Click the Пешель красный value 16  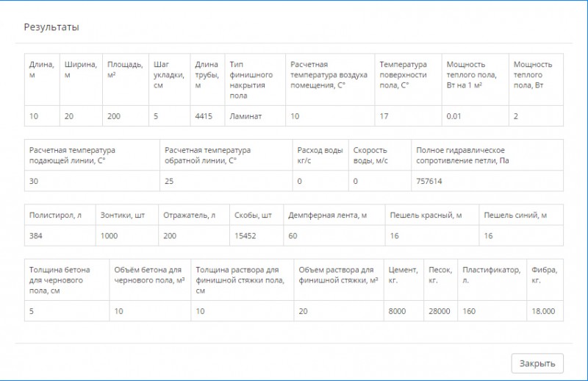394,235
